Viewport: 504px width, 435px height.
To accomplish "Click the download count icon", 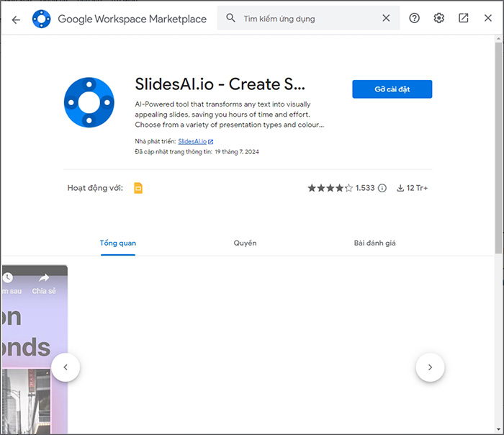I will (400, 188).
